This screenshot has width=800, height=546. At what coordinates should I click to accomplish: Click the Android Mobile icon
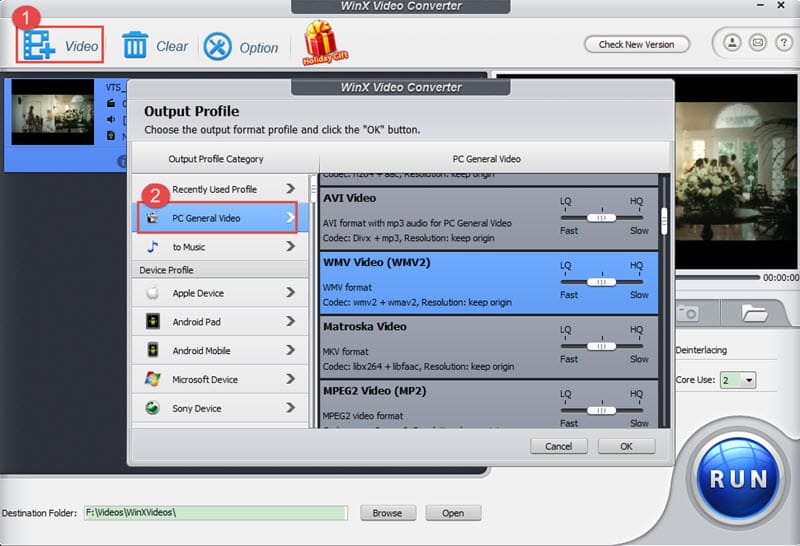153,350
